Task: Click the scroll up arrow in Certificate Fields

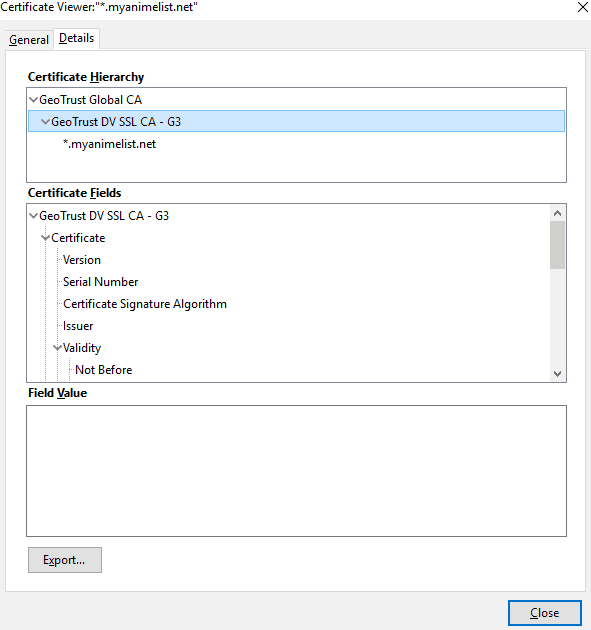Action: coord(557,213)
